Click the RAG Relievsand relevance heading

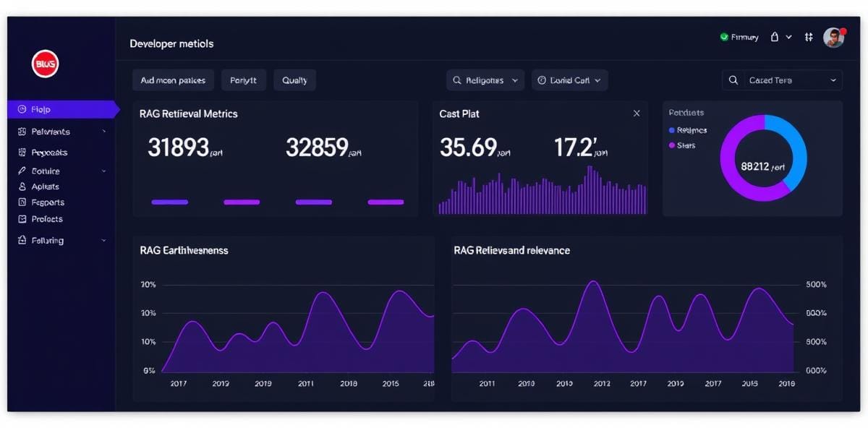point(512,250)
